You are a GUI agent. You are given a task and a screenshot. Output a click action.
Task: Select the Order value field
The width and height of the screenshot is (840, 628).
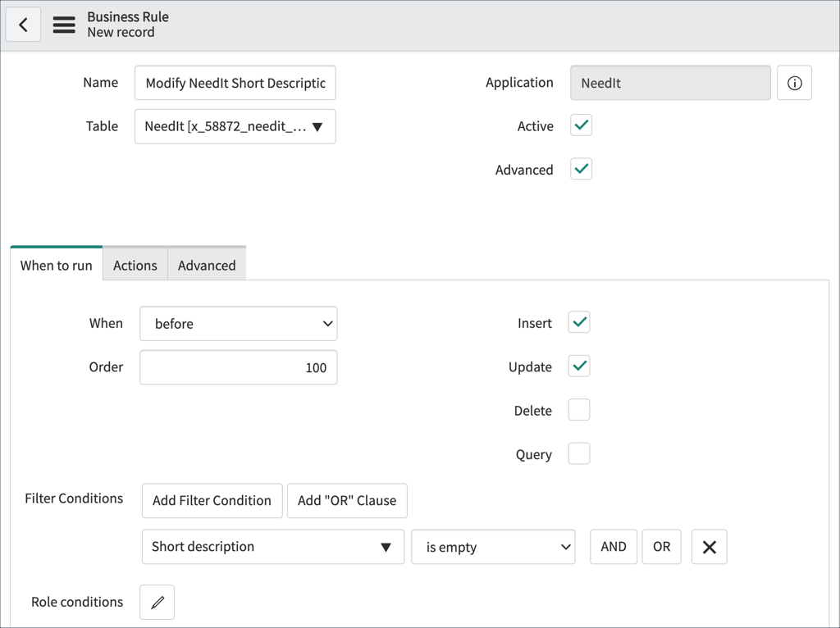tap(238, 366)
